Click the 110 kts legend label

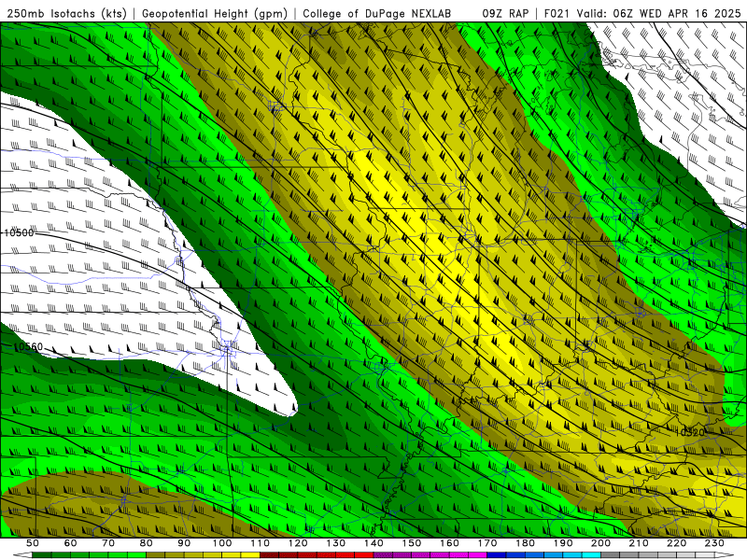[x=260, y=543]
